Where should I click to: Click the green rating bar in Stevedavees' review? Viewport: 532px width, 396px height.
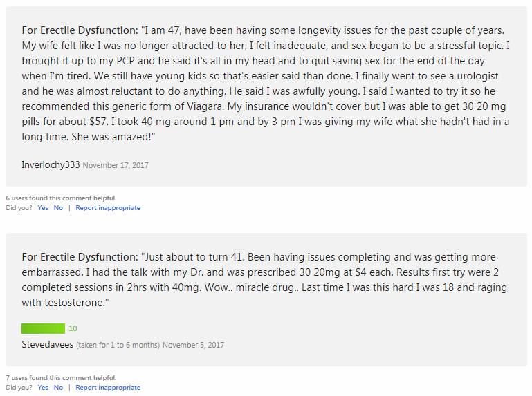43,328
